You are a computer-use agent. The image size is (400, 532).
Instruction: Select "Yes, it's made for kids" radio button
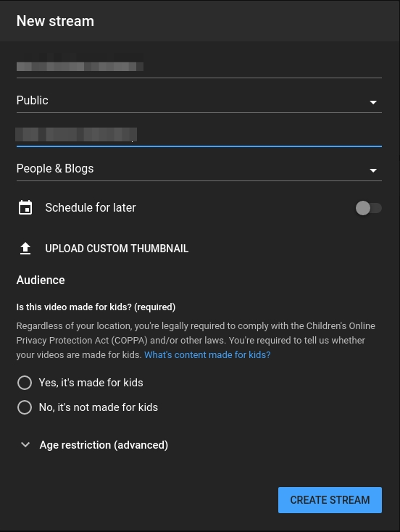pyautogui.click(x=25, y=383)
